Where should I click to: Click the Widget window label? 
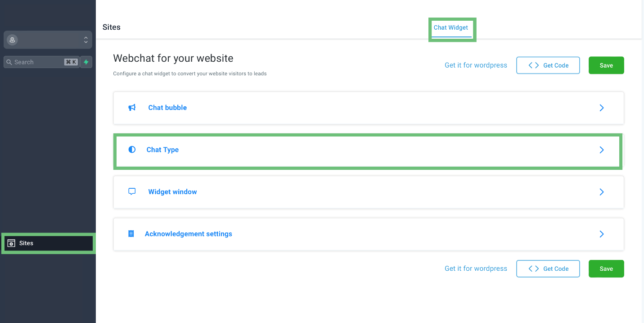172,192
